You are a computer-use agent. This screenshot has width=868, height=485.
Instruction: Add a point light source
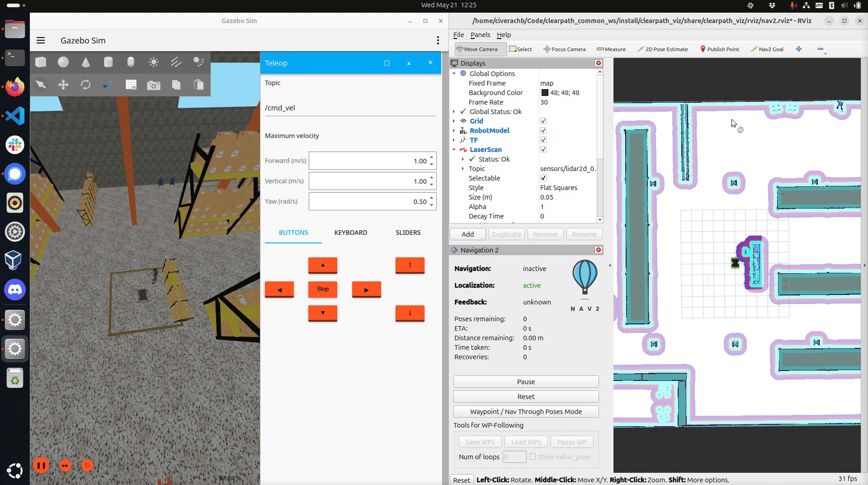pyautogui.click(x=154, y=62)
